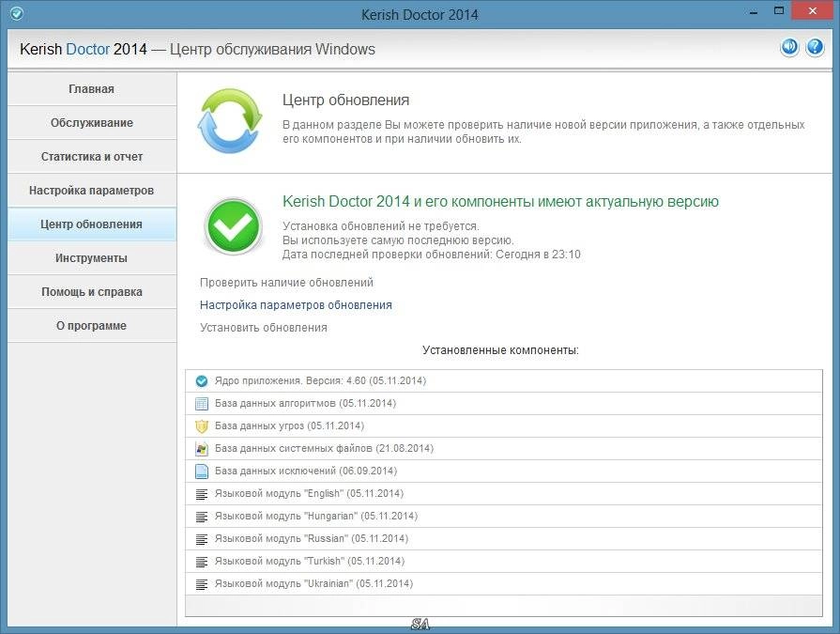Viewport: 840px width, 634px height.
Task: Open Статистика и отчет section
Action: click(x=92, y=157)
